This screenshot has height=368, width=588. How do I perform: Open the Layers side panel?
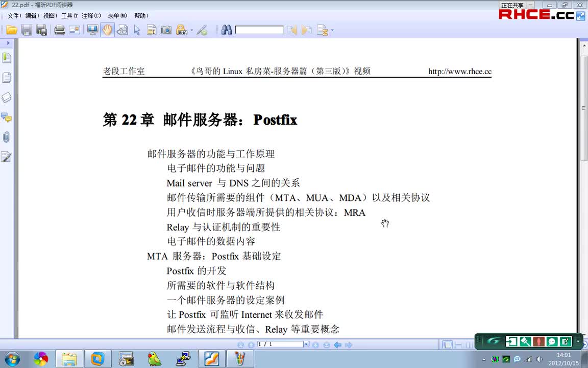(x=6, y=97)
